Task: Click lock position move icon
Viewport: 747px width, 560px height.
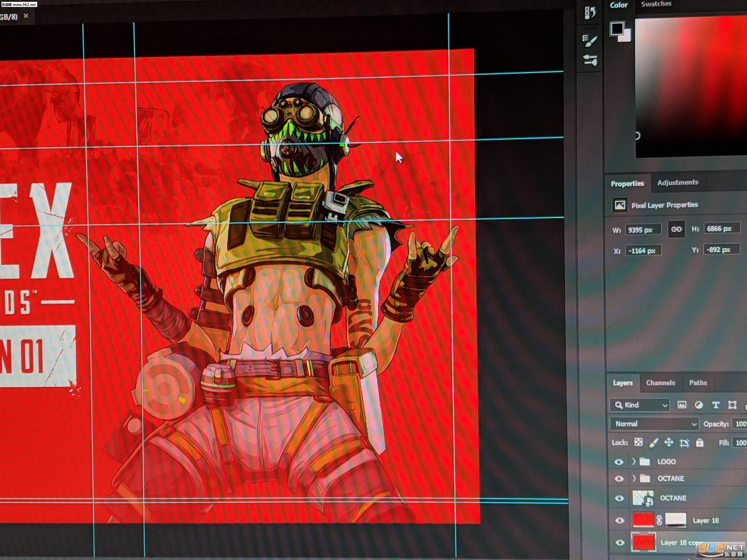Action: coord(669,443)
